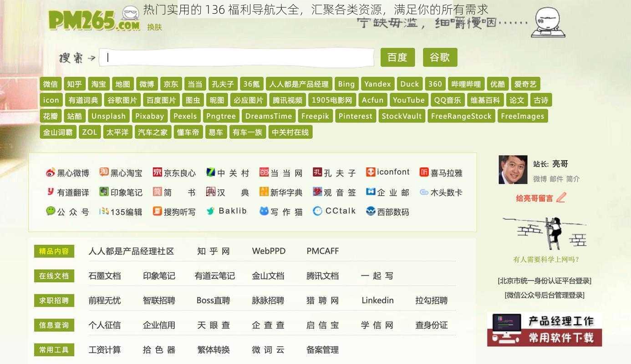This screenshot has height=364, width=631.
Task: Select the Pinterest search tag
Action: [x=356, y=116]
